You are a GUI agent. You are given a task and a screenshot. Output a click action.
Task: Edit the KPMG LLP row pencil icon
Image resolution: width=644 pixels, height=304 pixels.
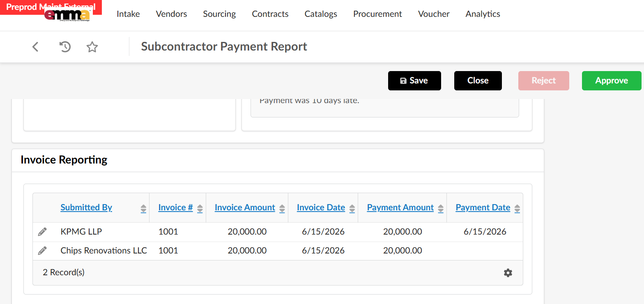coord(42,232)
